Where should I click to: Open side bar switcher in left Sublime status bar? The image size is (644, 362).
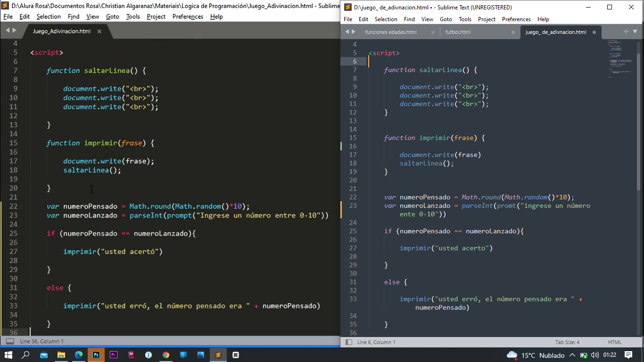coord(10,341)
